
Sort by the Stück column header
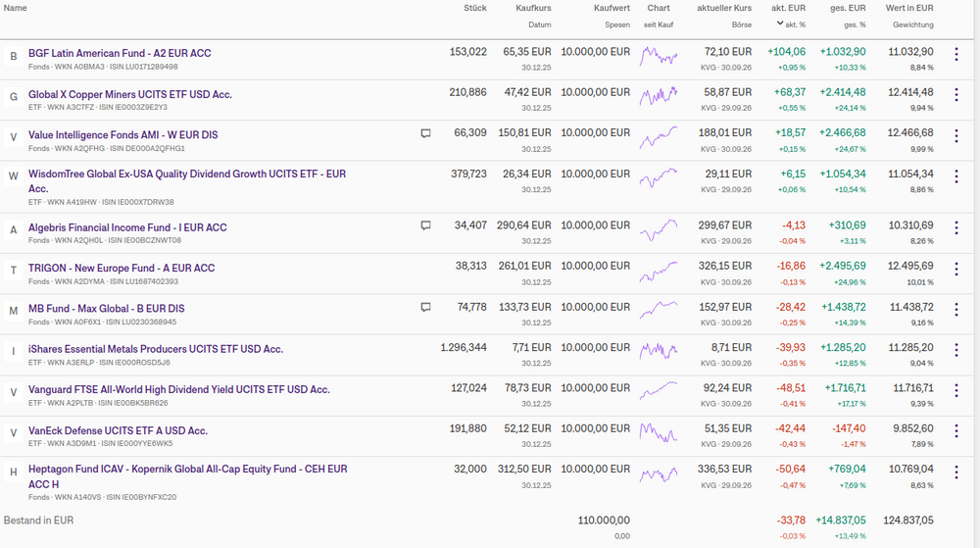[x=475, y=8]
